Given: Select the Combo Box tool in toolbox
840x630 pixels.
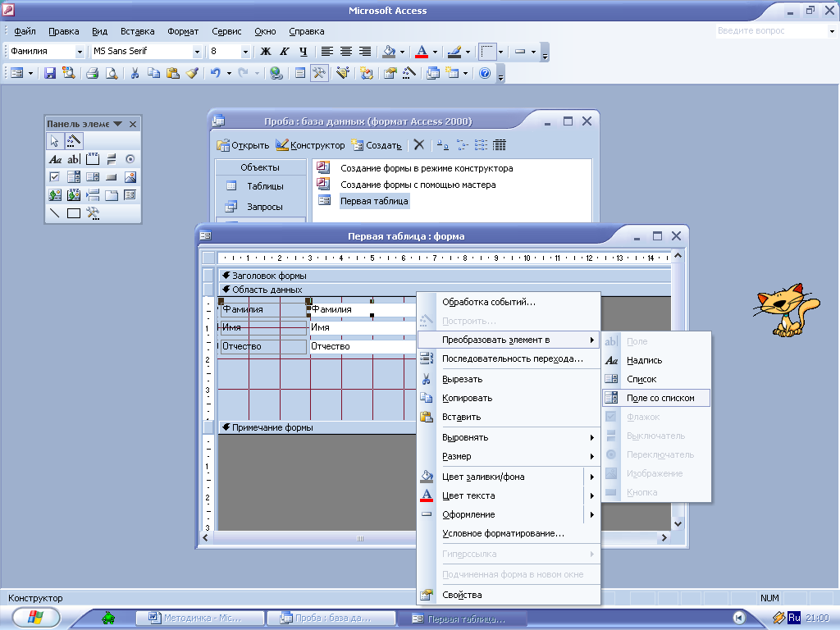Looking at the screenshot, I should coord(73,177).
